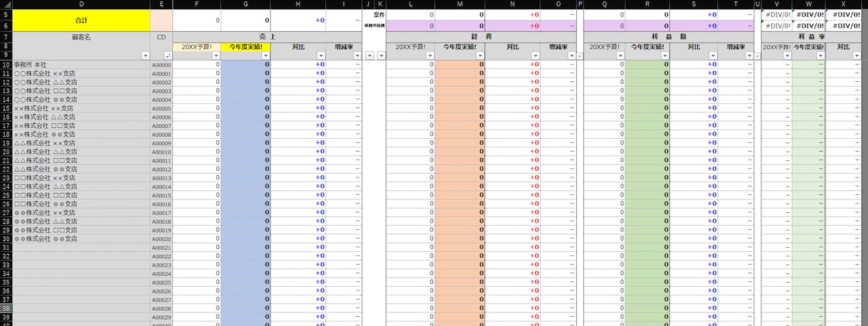Click the yellow 合計 cell
This screenshot has height=326, width=868.
(82, 21)
